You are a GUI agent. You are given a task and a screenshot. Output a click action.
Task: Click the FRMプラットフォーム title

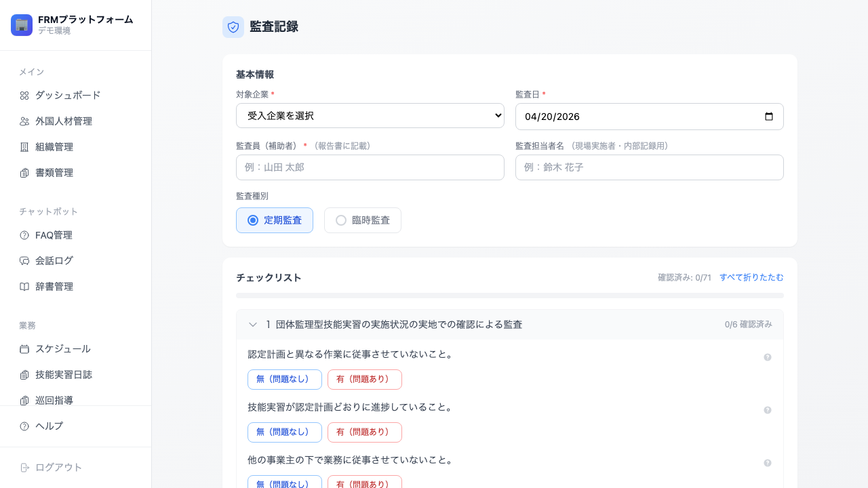pos(85,20)
